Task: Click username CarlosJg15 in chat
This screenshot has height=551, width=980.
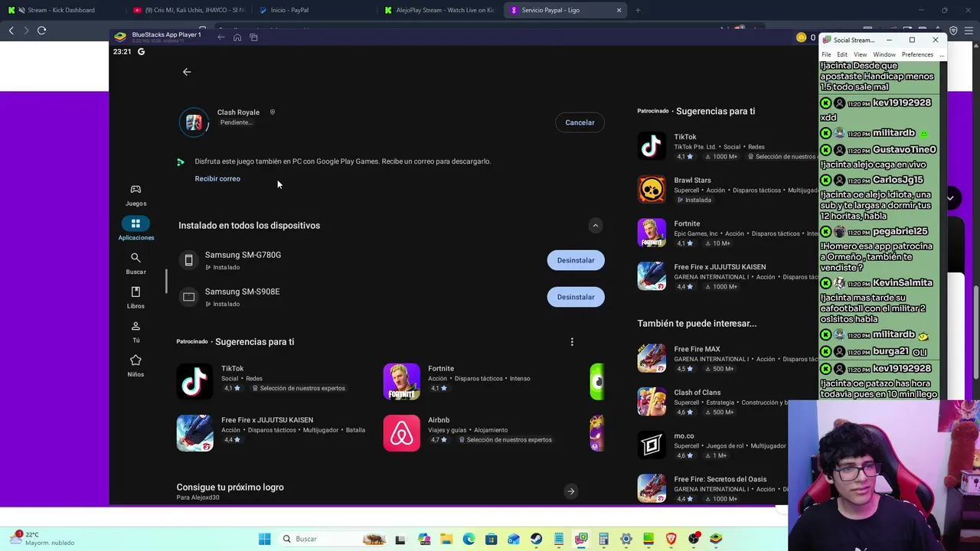Action: point(898,180)
